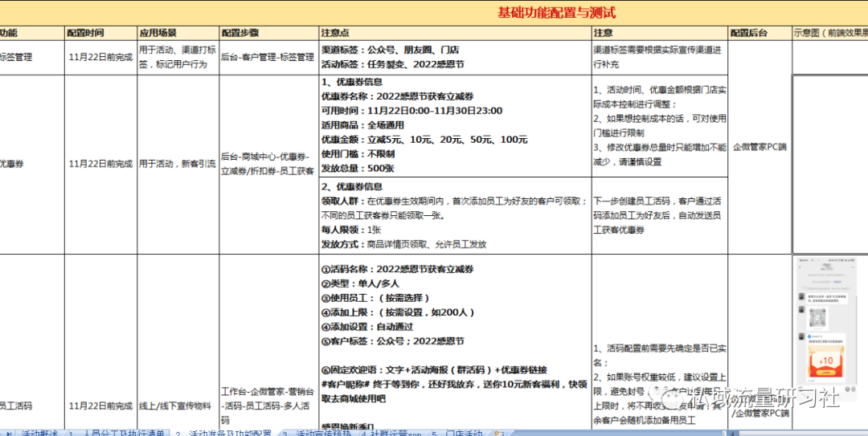Image resolution: width=868 pixels, height=436 pixels.
Task: Click the line ⑤客户标签：公众号；2022感恩节
Action: click(393, 340)
